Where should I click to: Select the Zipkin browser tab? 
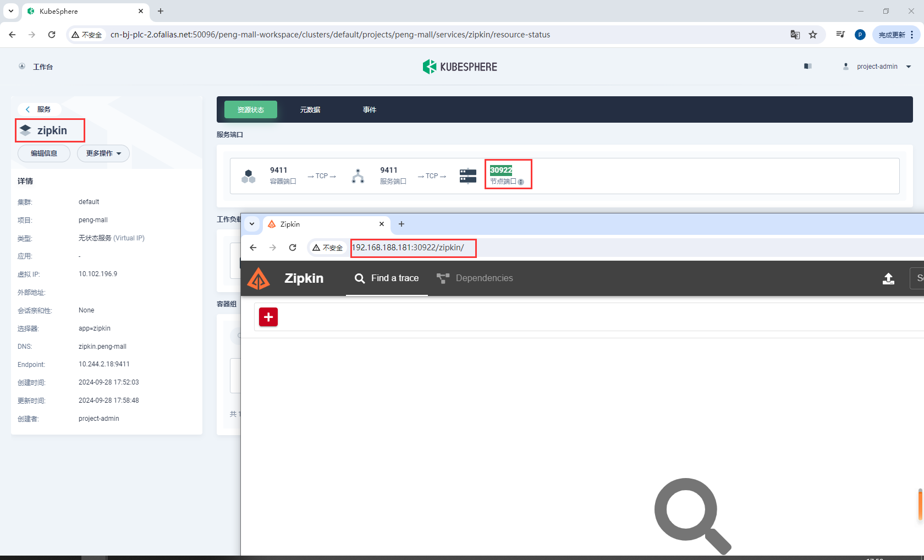coord(327,224)
